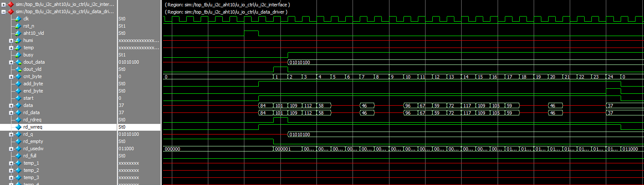
Task: Expand the cnt_byte bus signal
Action: (11, 76)
